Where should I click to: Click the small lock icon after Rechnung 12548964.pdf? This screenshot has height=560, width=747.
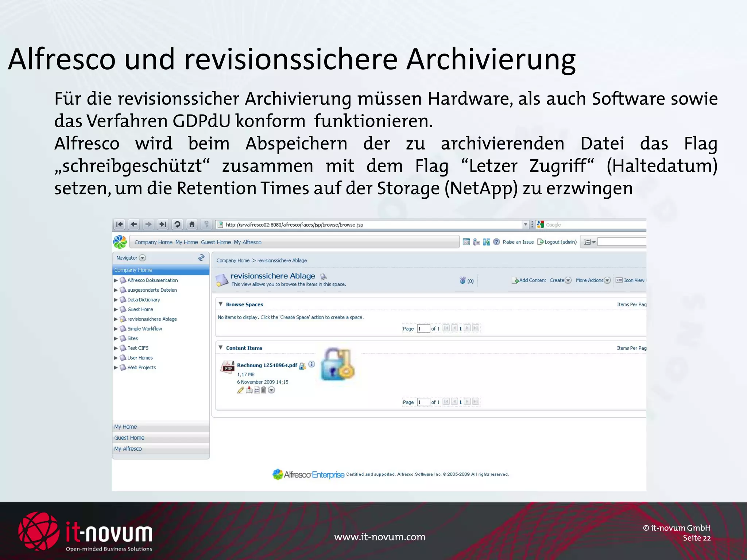pos(302,366)
